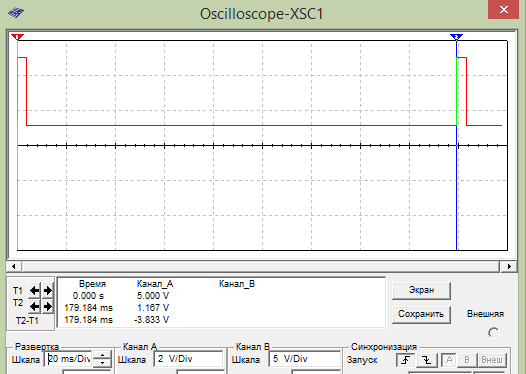This screenshot has height=374, width=526.
Task: Click the Время column header
Action: [92, 284]
